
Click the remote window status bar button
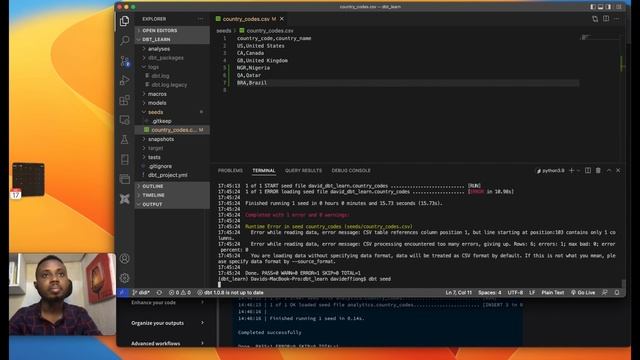point(122,293)
